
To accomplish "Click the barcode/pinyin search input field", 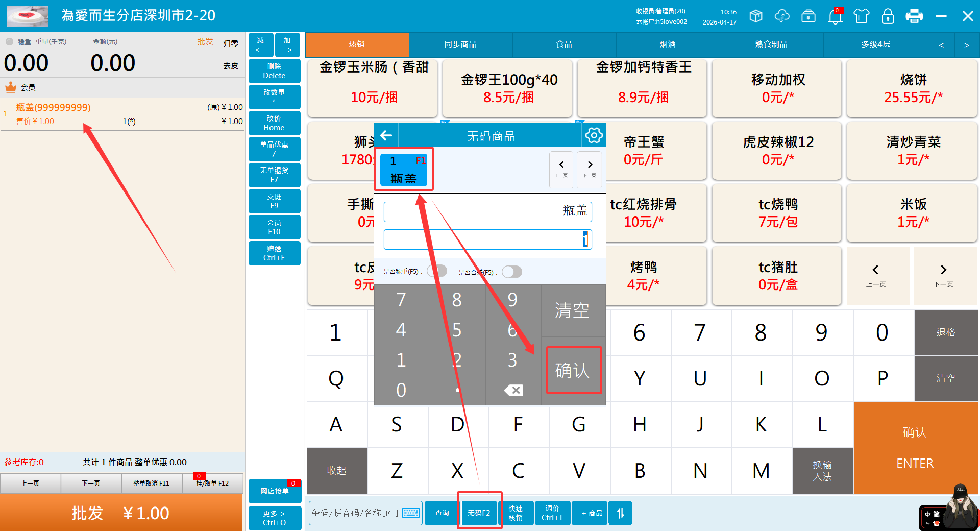I will click(356, 513).
